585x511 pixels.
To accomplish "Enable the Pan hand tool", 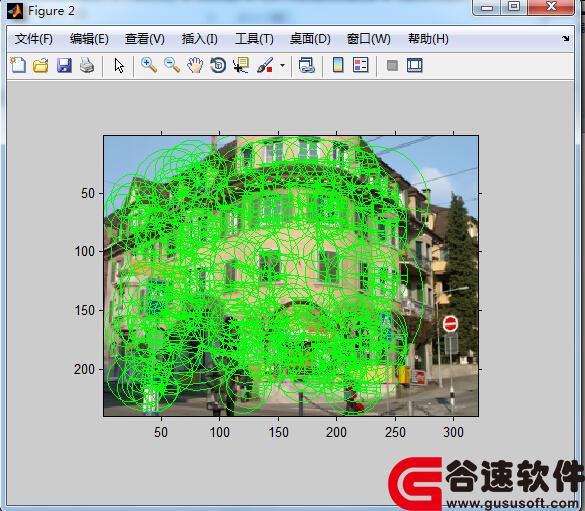I will (x=195, y=65).
